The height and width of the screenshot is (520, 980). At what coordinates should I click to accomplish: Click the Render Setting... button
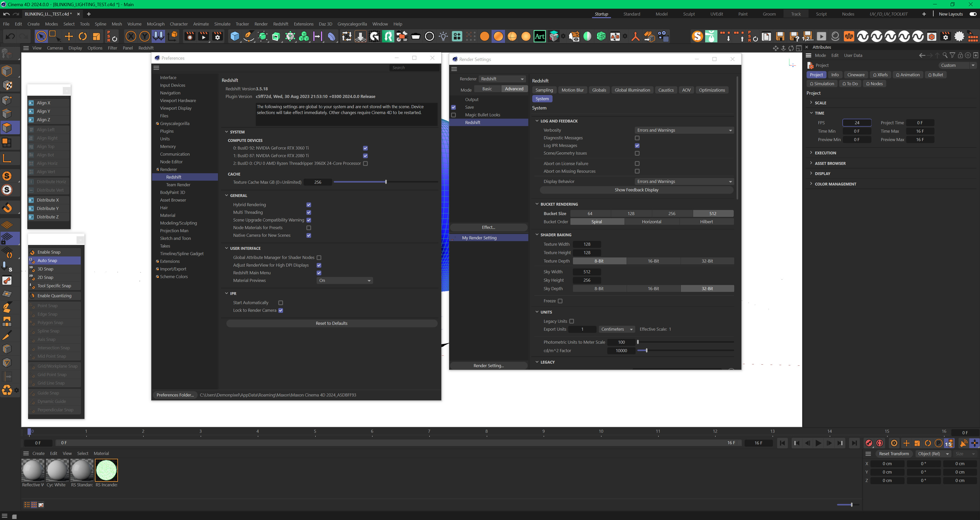(x=488, y=366)
